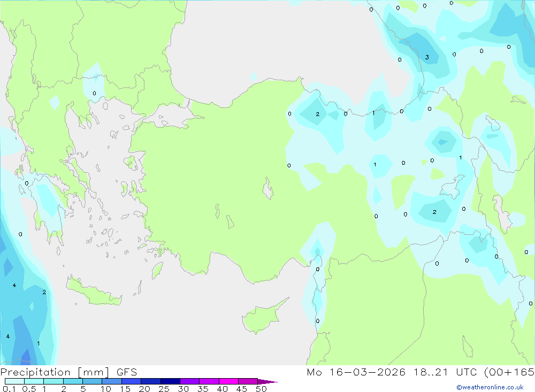The width and height of the screenshot is (535, 392).
Task: Click the '50' legend scale label
Action: click(x=261, y=389)
